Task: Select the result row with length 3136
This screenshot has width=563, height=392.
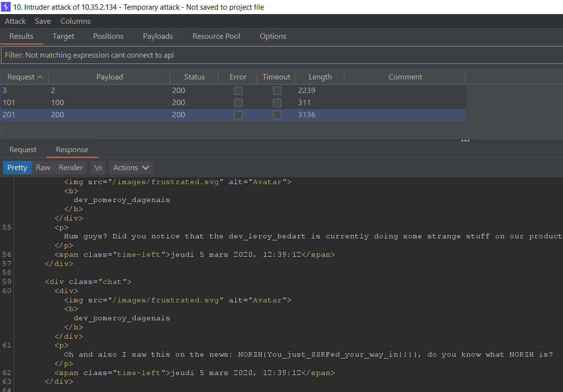Action: click(233, 115)
